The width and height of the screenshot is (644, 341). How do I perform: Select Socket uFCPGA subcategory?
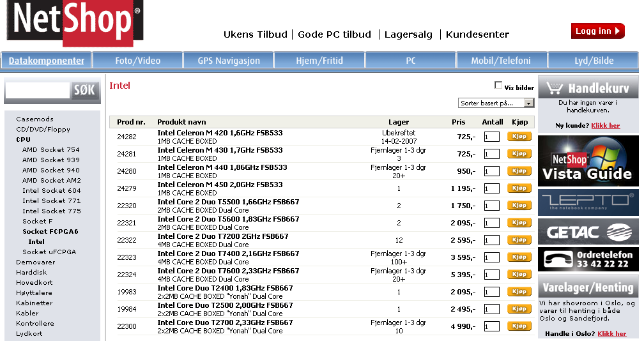(49, 252)
